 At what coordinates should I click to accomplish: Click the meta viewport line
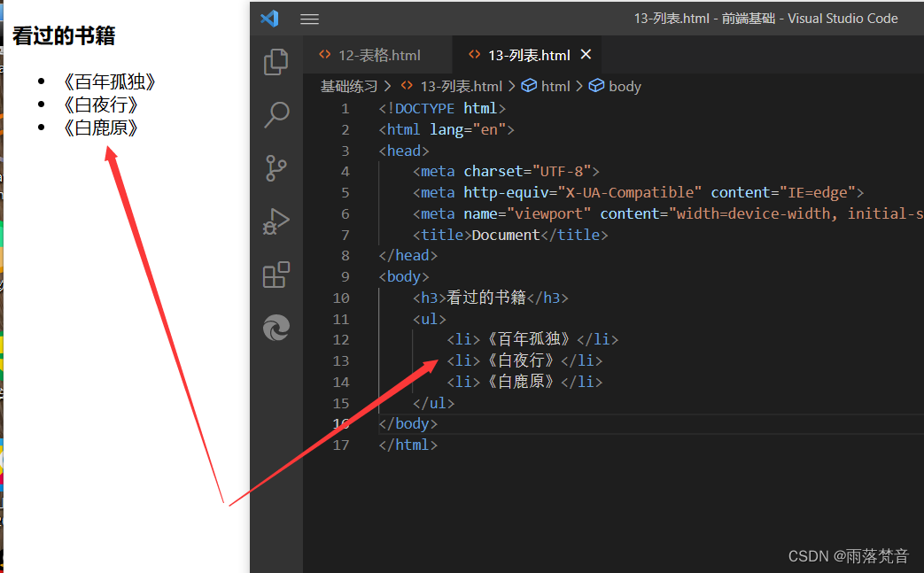(668, 213)
